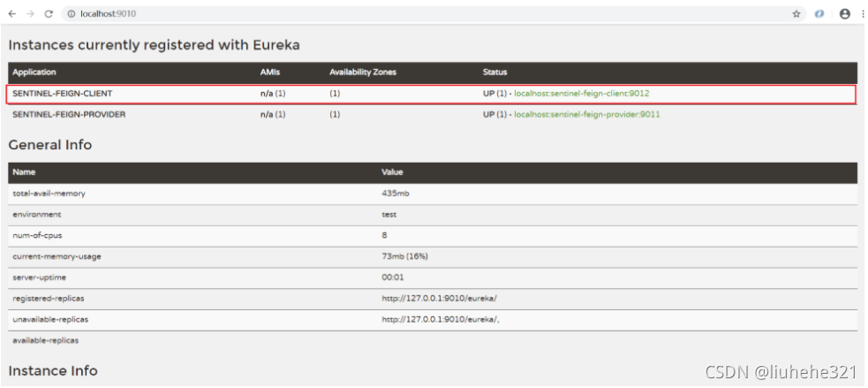Click the localhost:9010 address bar
The height and width of the screenshot is (388, 868).
pyautogui.click(x=434, y=14)
